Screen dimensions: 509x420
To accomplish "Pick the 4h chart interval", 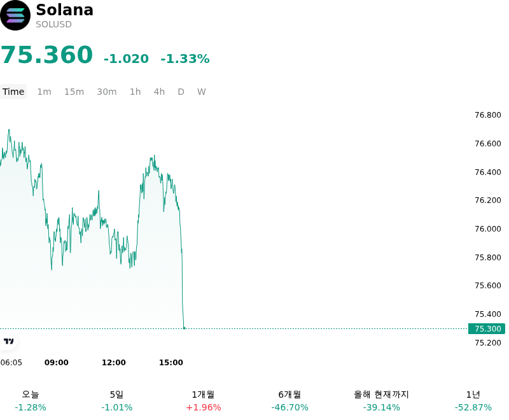I will 159,92.
